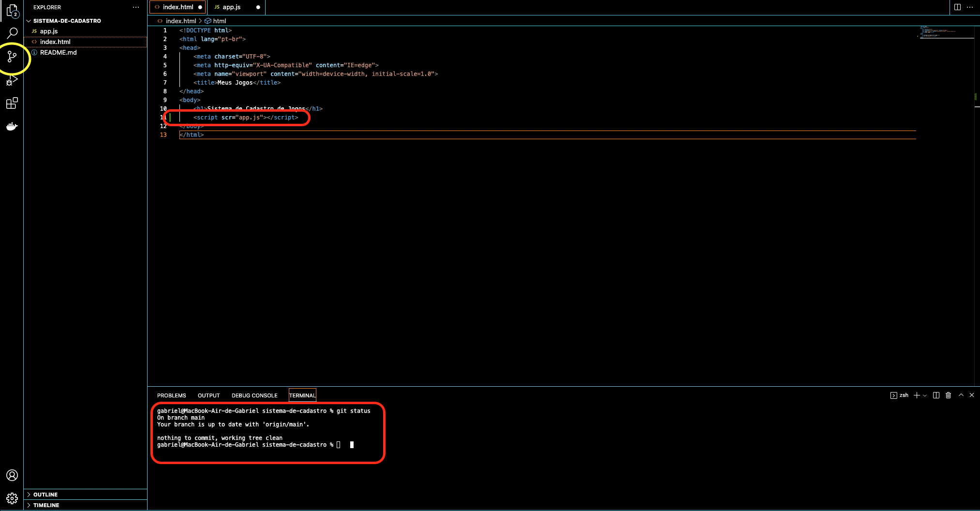Open the Explorer view in activity bar
The height and width of the screenshot is (511, 980).
point(12,10)
